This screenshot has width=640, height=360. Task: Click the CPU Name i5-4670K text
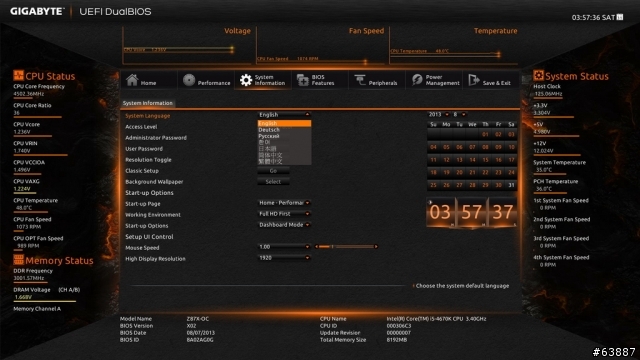[x=436, y=319]
